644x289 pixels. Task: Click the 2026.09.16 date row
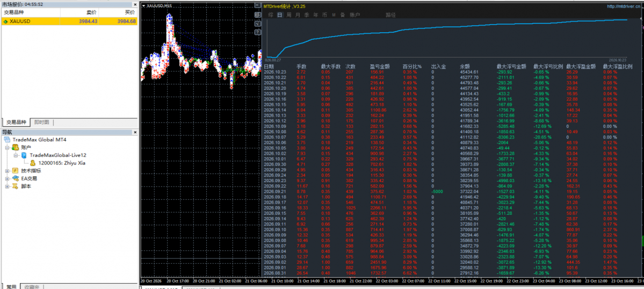tap(274, 208)
